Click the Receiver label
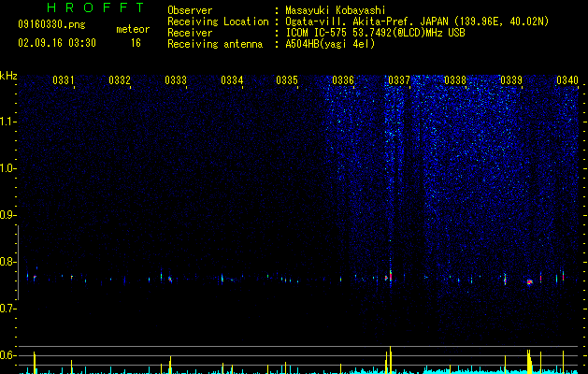The width and height of the screenshot is (588, 374). [x=190, y=33]
